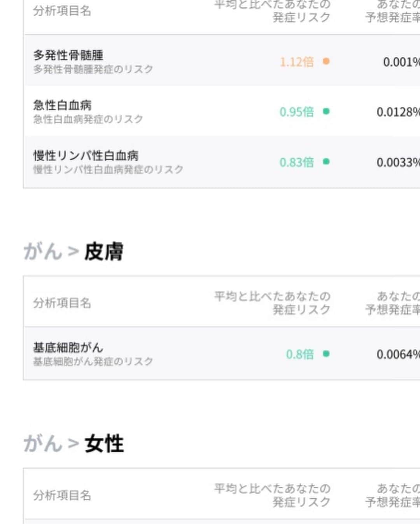The image size is (420, 524).
Task: Select the 0.83倍 risk value
Action: (297, 162)
